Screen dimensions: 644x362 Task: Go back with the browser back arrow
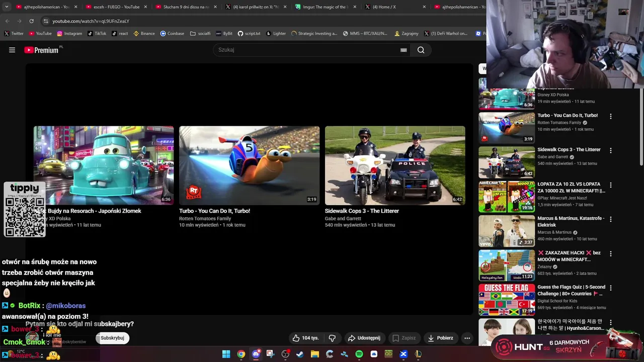click(x=7, y=21)
